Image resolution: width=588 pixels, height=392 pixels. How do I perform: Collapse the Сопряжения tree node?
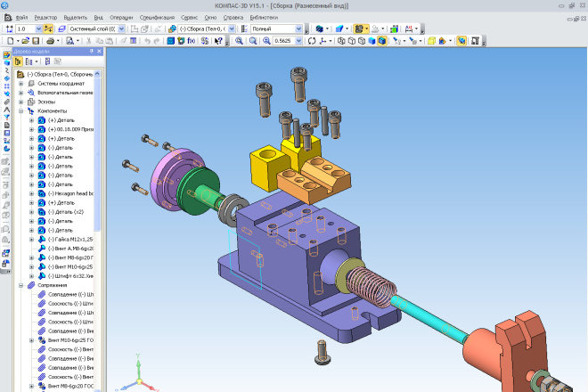tap(21, 285)
